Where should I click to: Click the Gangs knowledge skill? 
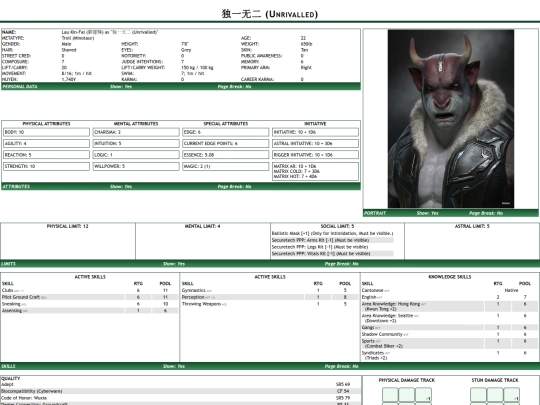click(449, 327)
